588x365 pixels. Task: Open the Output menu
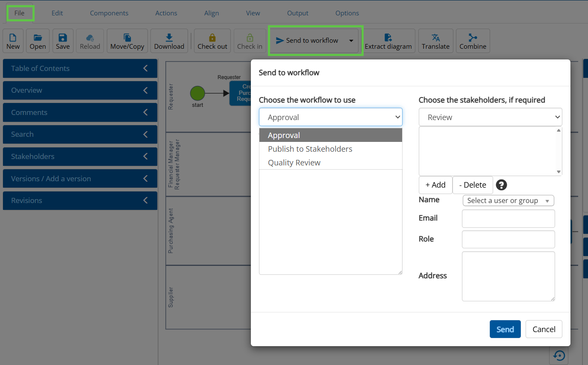point(297,13)
